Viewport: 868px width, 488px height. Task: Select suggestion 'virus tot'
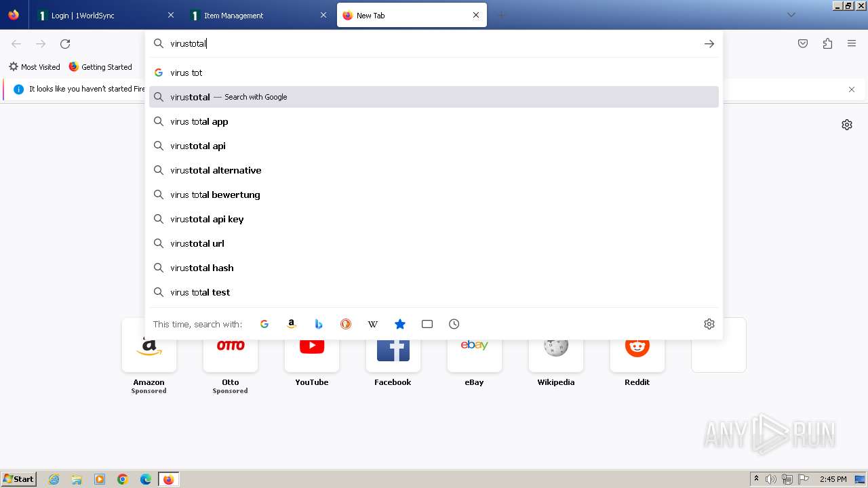[x=434, y=73]
